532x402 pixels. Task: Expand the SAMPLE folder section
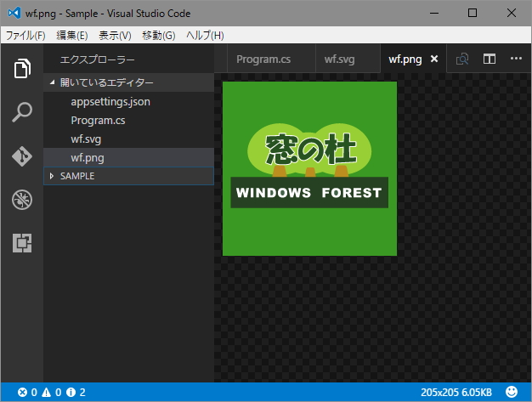(128, 176)
